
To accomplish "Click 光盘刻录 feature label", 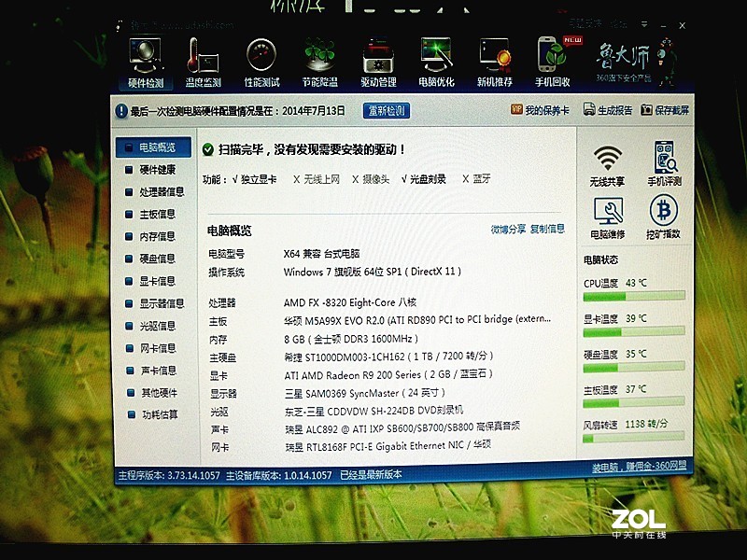I will coord(428,179).
